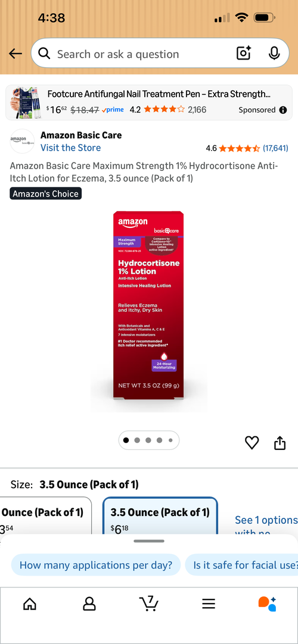Open the 17,641 ratings link

(x=275, y=148)
